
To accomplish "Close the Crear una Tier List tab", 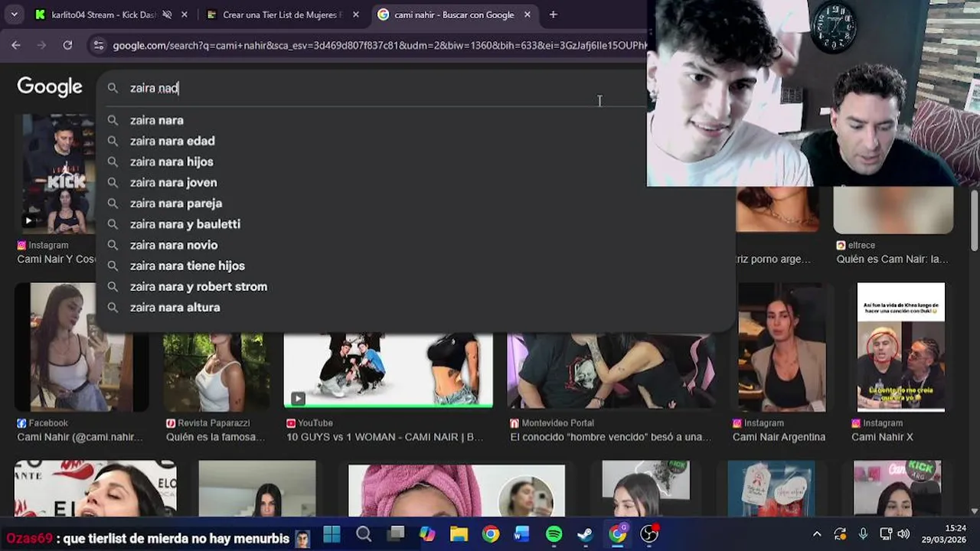I will 355,15.
